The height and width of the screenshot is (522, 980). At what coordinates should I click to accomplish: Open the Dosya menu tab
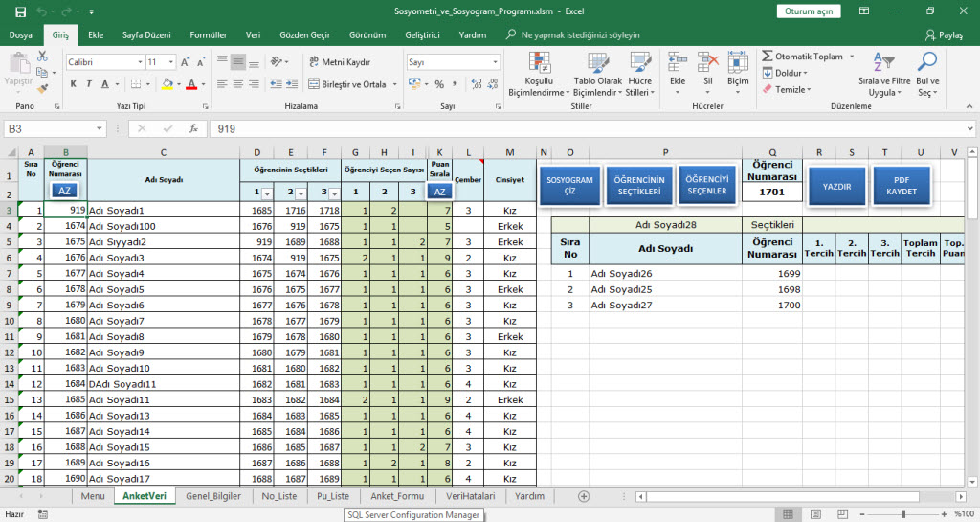(x=21, y=35)
